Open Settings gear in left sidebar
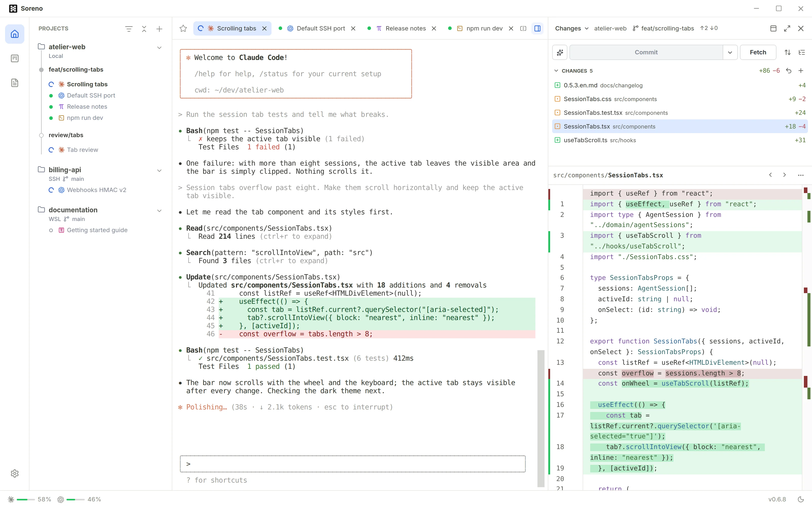 (x=14, y=473)
